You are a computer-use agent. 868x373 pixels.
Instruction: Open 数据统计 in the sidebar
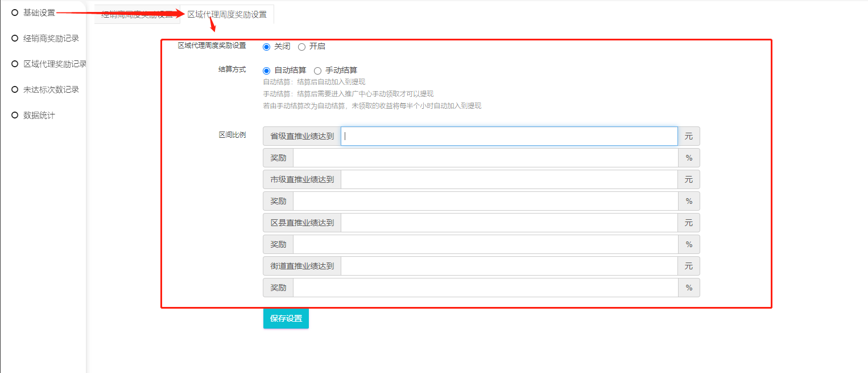point(39,115)
